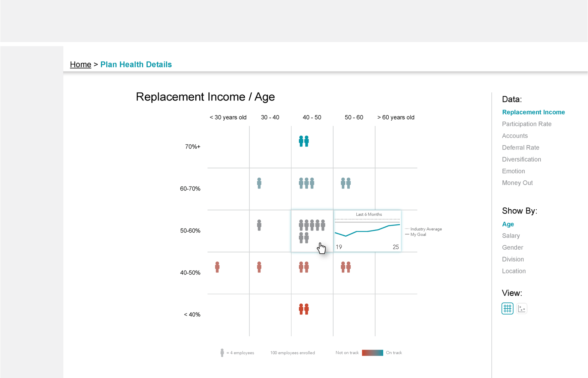Screen dimensions: 588x378
Task: Select employee icon at 60-70%, ages 30-40
Action: point(259,183)
